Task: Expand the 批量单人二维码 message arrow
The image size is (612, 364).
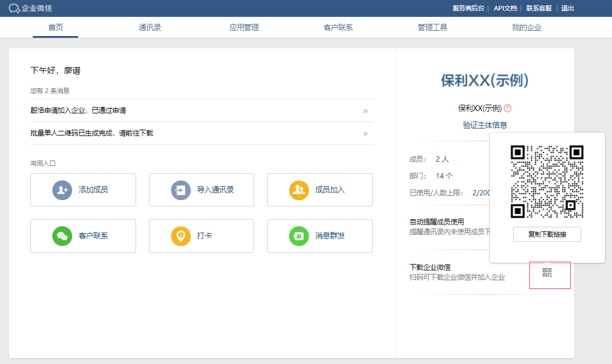Action: pos(365,133)
